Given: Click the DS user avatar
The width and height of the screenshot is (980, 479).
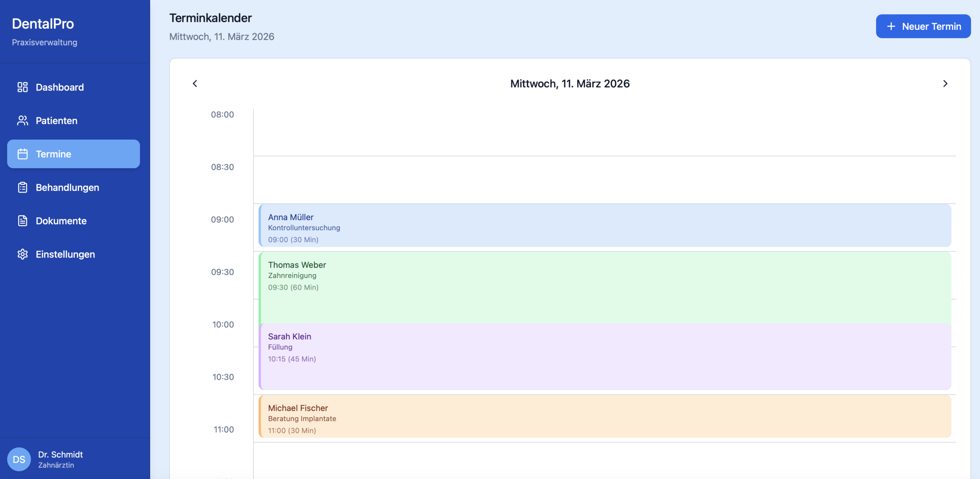Looking at the screenshot, I should click(x=19, y=459).
